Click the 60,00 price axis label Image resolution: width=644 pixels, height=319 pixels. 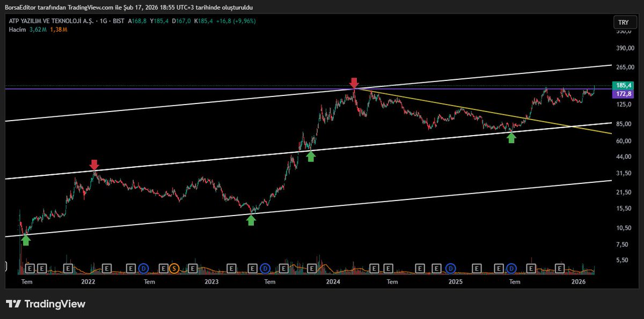click(624, 141)
